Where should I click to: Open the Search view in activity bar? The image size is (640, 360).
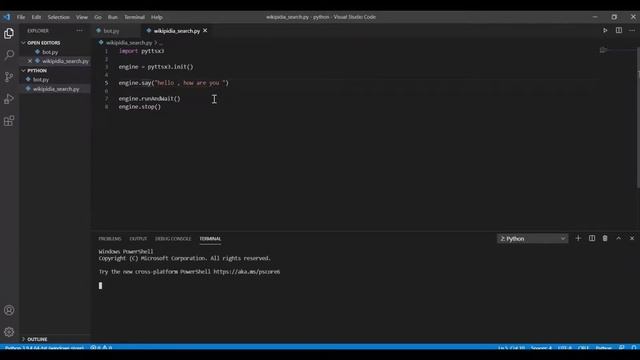point(9,55)
